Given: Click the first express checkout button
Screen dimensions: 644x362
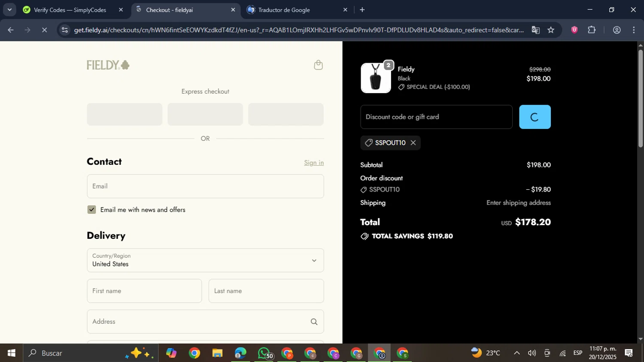Looking at the screenshot, I should [x=125, y=114].
